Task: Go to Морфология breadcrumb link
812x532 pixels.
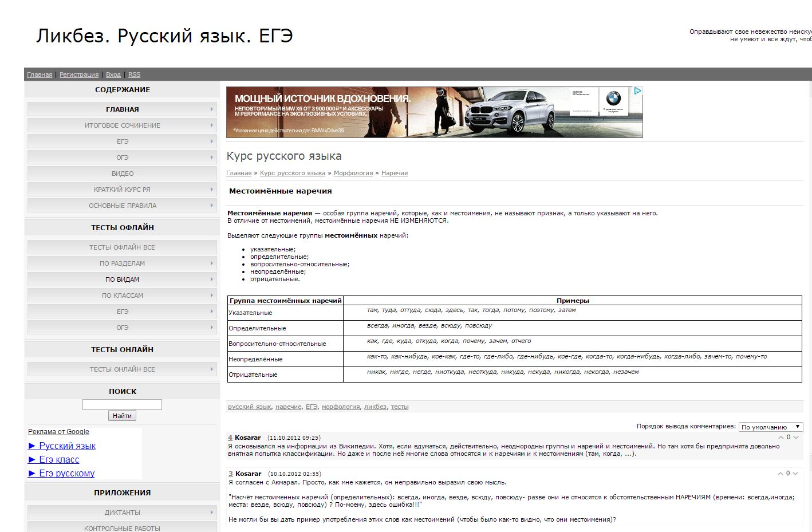Action: point(353,173)
